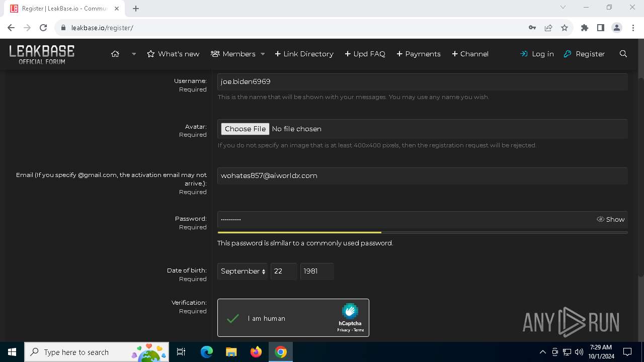Open the Chrome profile avatar
The height and width of the screenshot is (362, 644).
tap(617, 28)
